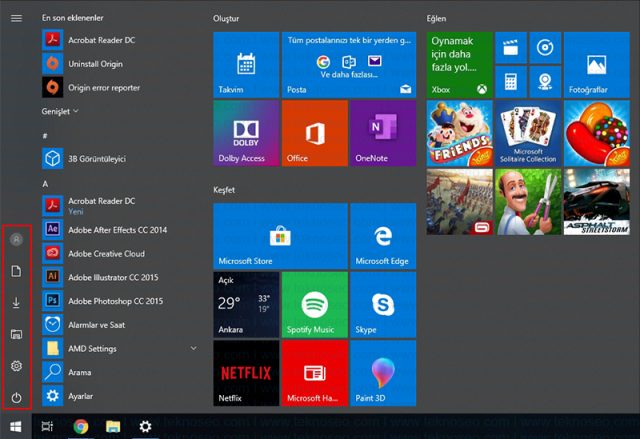640x439 pixels.
Task: Open File Explorer from the taskbar
Action: tap(113, 427)
